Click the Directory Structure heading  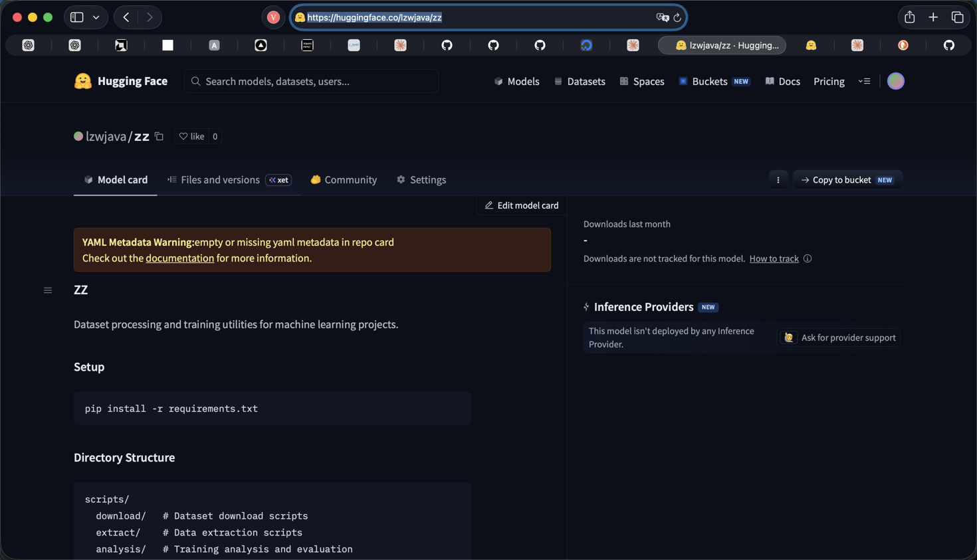124,458
